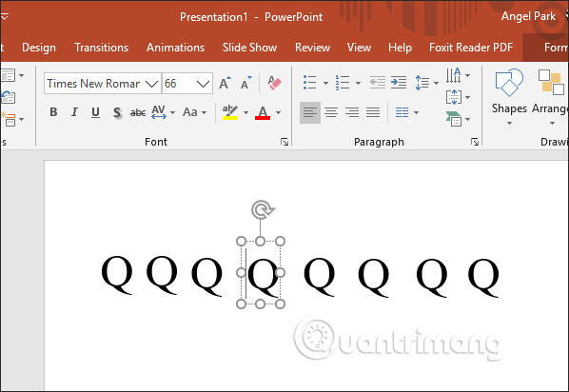Apply bullets list icon
Image resolution: width=569 pixels, height=392 pixels.
[310, 83]
